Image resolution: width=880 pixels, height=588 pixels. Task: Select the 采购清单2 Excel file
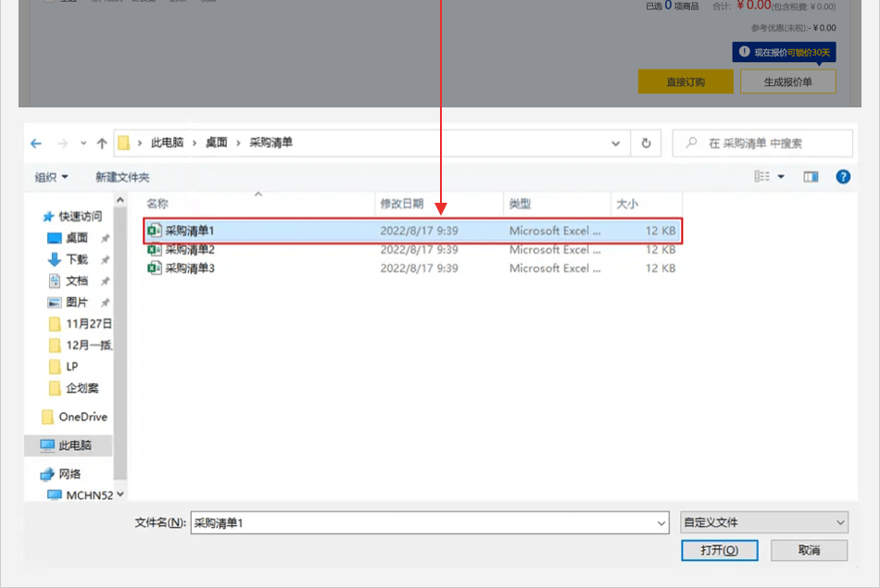(x=189, y=250)
